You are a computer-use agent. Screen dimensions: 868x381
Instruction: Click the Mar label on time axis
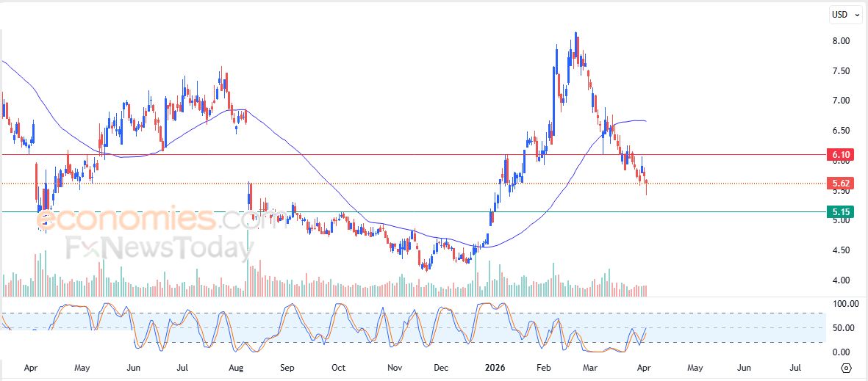point(592,368)
